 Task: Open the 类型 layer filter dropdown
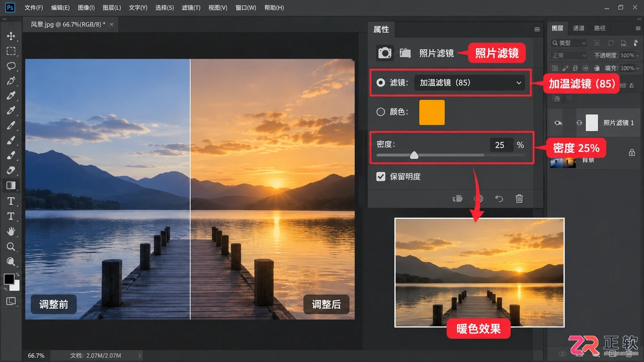pyautogui.click(x=569, y=43)
